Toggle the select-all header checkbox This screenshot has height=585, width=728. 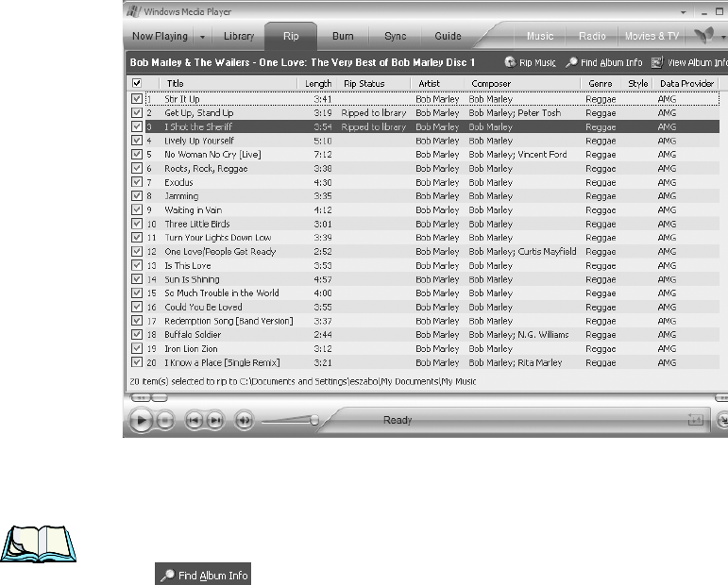pyautogui.click(x=137, y=83)
